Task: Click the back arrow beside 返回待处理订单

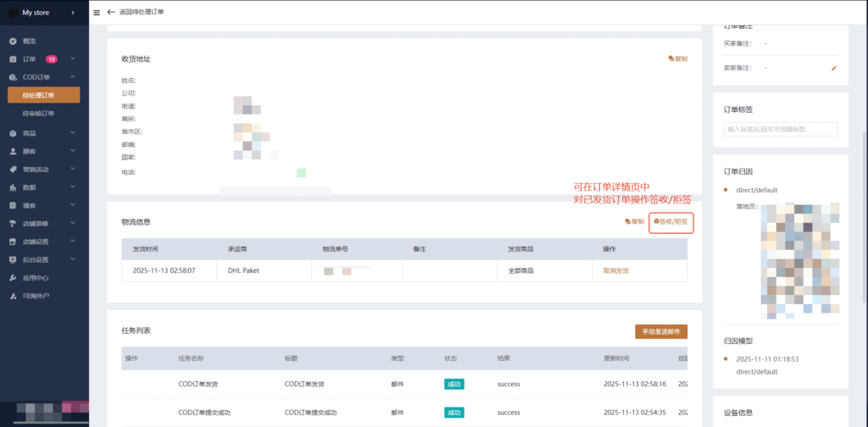Action: pyautogui.click(x=111, y=13)
